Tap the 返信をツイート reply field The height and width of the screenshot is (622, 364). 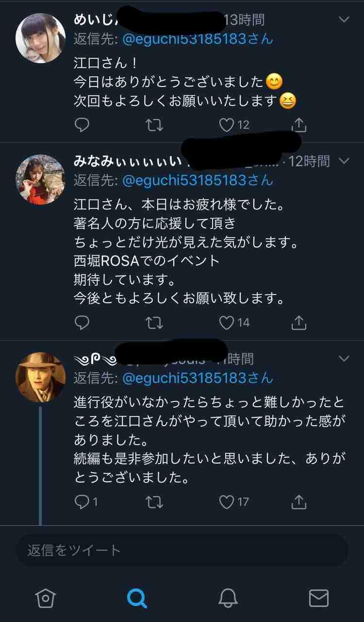pyautogui.click(x=182, y=550)
